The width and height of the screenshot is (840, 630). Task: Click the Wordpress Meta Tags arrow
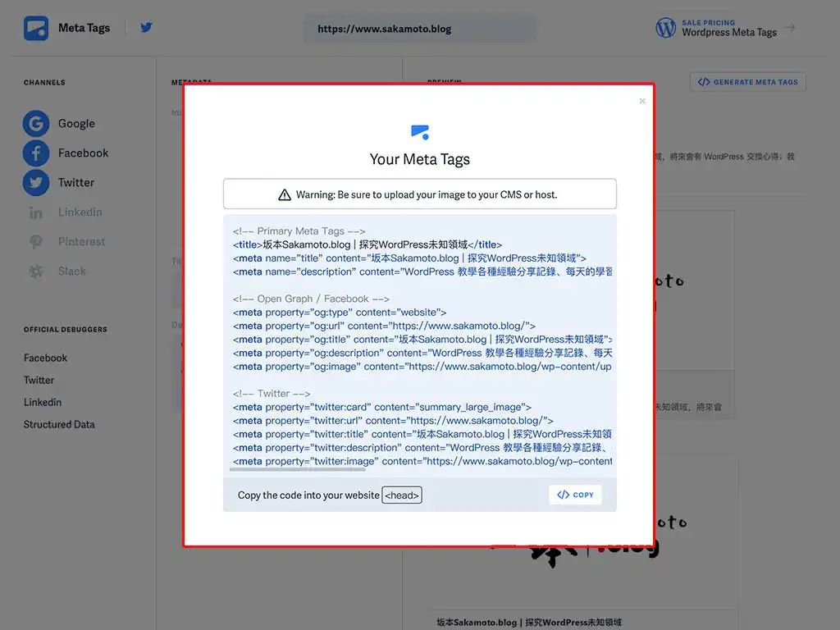pyautogui.click(x=790, y=28)
